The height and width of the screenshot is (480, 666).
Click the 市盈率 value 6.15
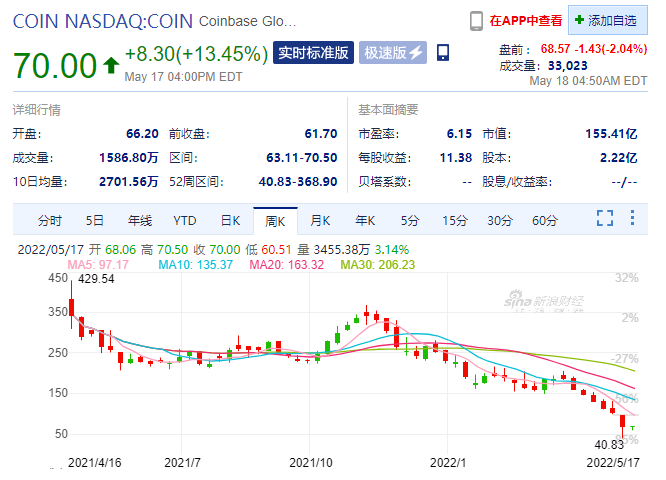point(459,134)
